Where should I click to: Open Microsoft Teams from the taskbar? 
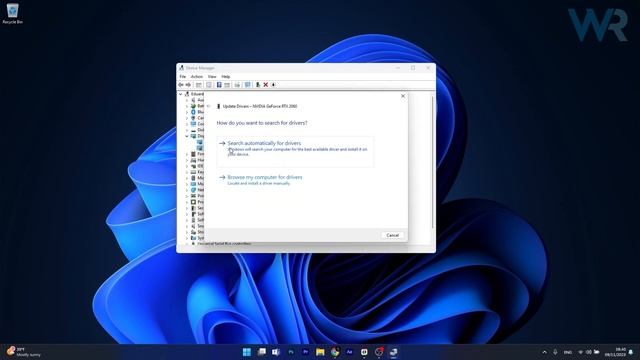click(x=276, y=352)
